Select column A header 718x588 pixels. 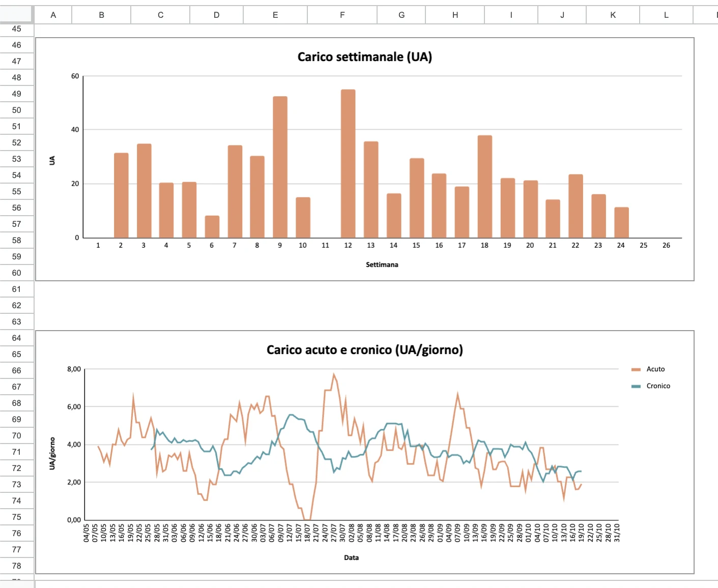53,15
